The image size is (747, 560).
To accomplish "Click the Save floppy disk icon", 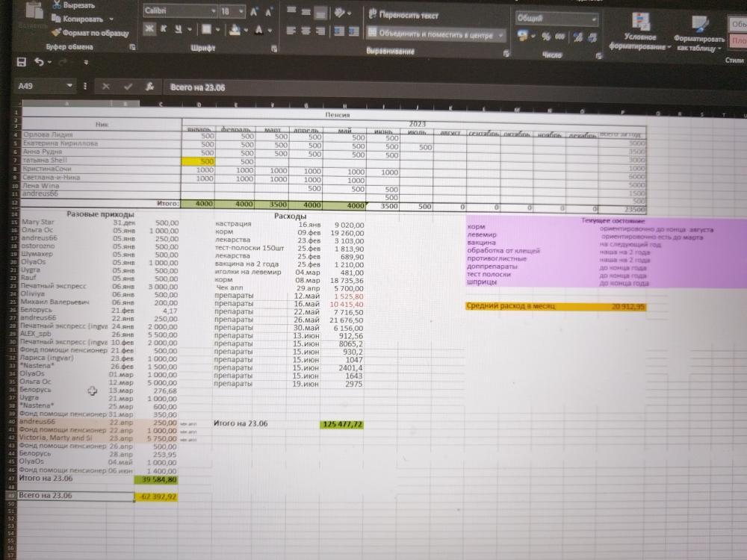I will click(21, 62).
